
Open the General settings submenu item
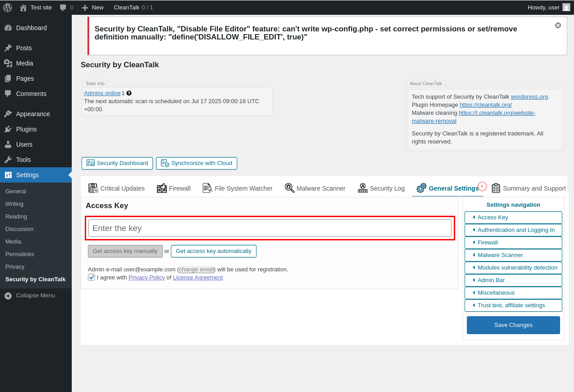click(36, 191)
